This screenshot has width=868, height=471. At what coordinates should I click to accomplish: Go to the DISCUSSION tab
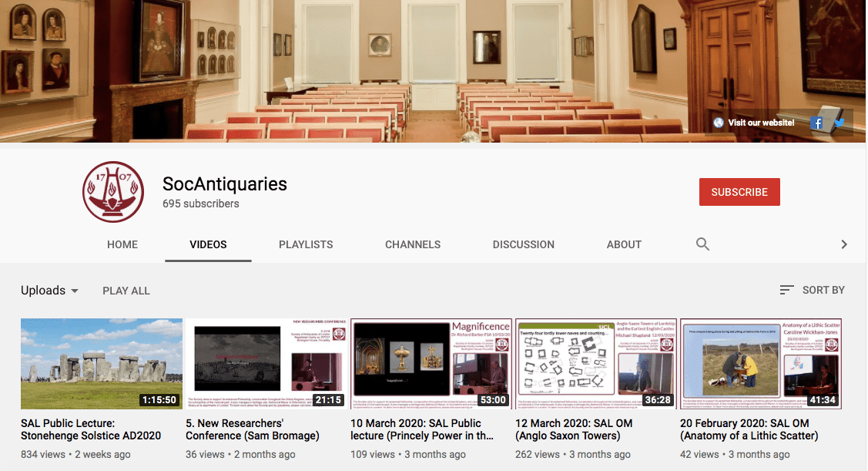coord(524,244)
